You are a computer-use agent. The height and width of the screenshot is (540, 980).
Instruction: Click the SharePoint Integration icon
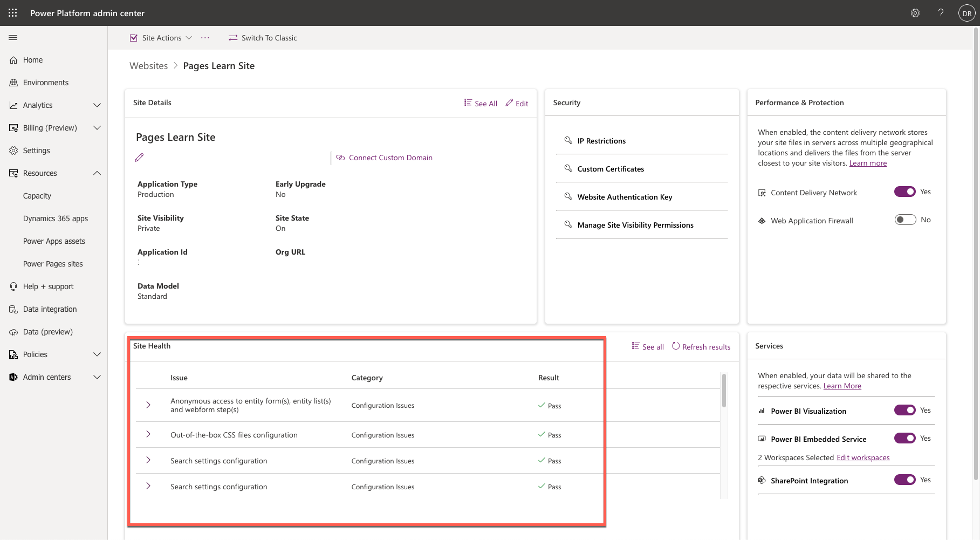[762, 480]
